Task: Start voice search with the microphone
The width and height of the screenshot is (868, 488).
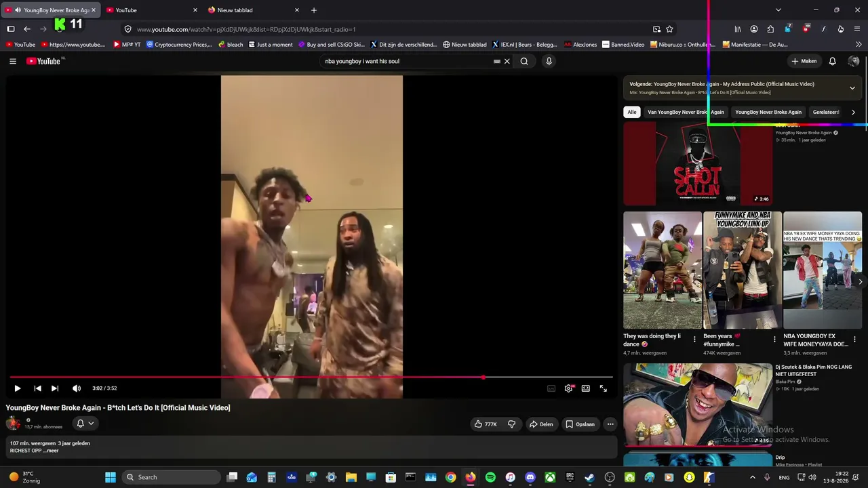Action: [x=549, y=61]
